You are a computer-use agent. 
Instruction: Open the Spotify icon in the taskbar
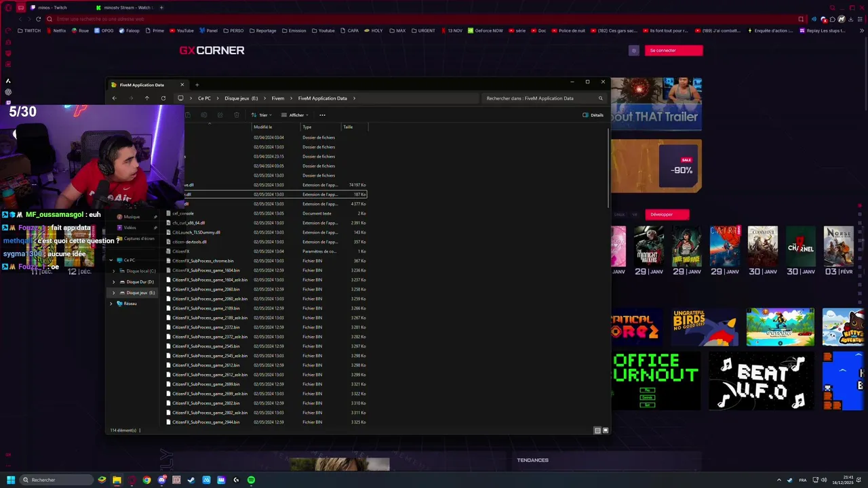[251, 480]
